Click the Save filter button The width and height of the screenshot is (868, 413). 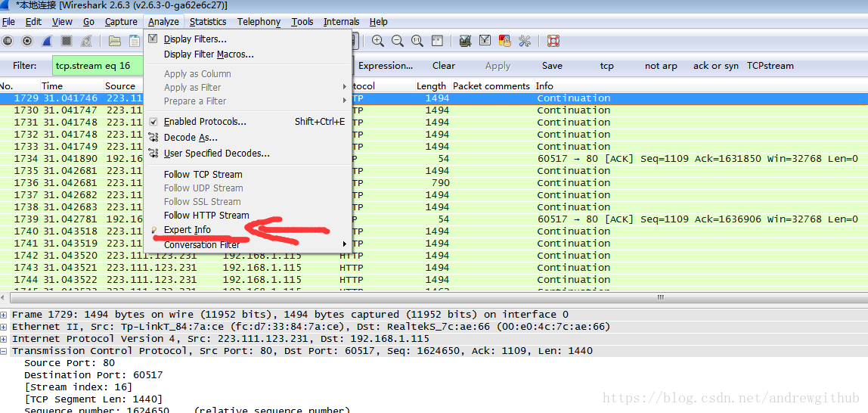[552, 65]
